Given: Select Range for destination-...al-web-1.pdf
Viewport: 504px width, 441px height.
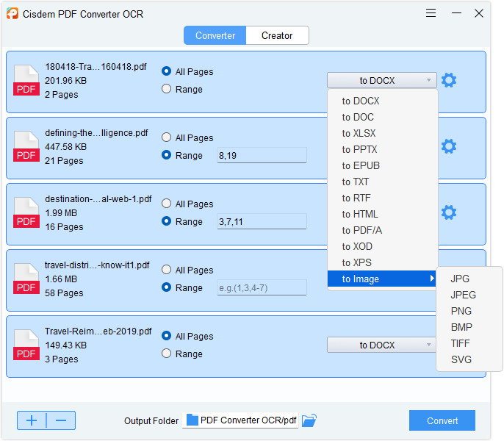Looking at the screenshot, I should pyautogui.click(x=166, y=221).
